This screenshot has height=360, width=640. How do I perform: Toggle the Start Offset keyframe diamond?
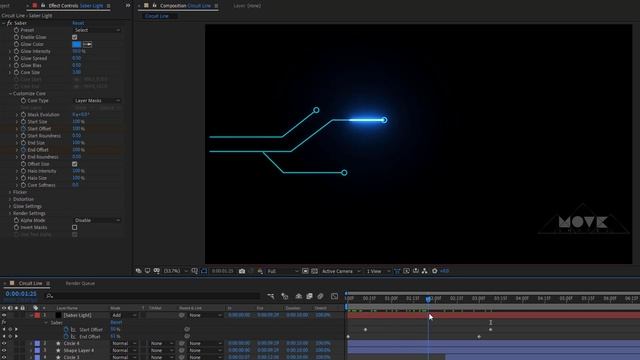(10, 329)
